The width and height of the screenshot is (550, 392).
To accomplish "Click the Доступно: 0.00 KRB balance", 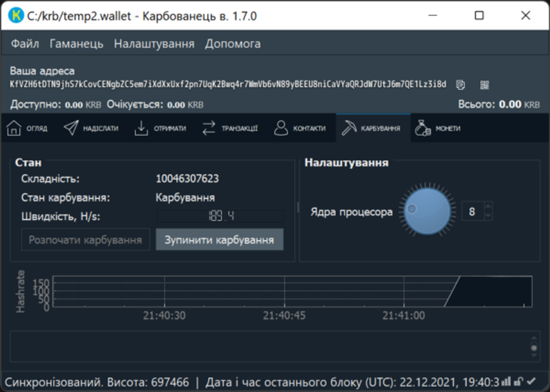I will tap(56, 105).
